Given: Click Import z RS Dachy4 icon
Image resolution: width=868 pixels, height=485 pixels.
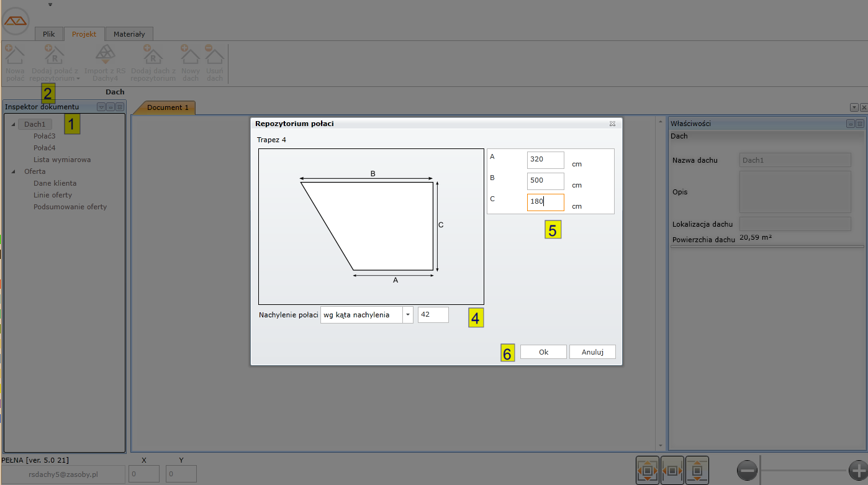Looking at the screenshot, I should pos(105,54).
